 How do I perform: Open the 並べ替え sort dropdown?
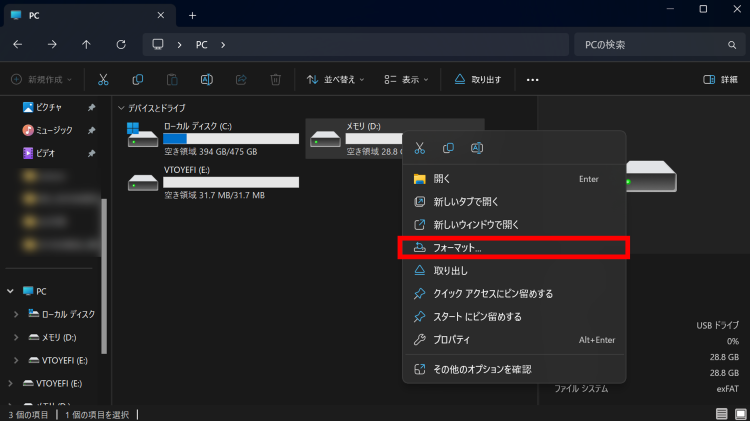335,79
